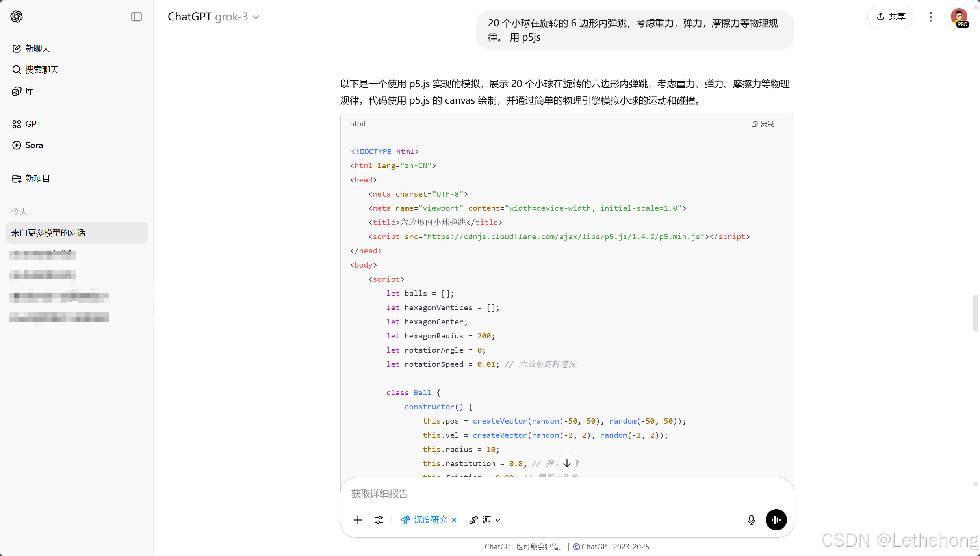Open the grok-3 model dropdown
The height and width of the screenshot is (556, 980).
(237, 17)
